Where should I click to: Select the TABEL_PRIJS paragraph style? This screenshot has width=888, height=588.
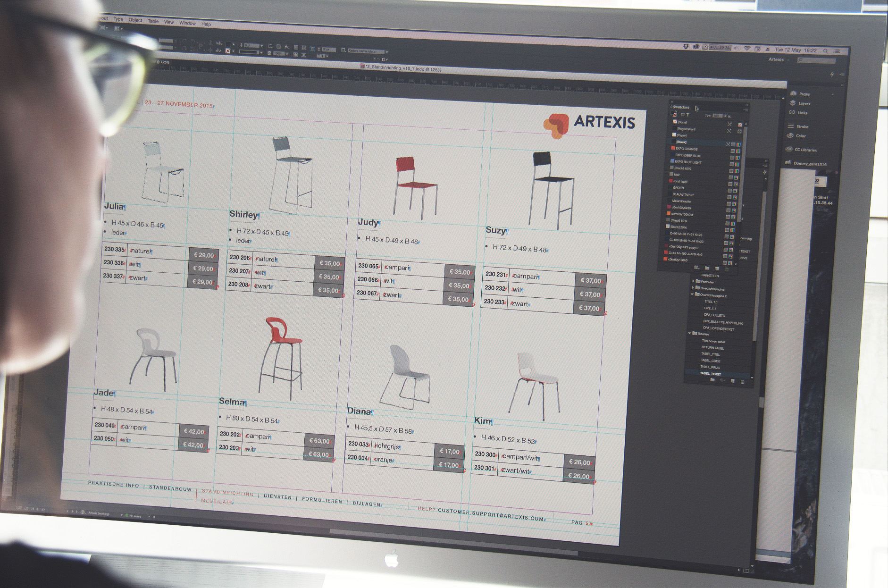[710, 368]
